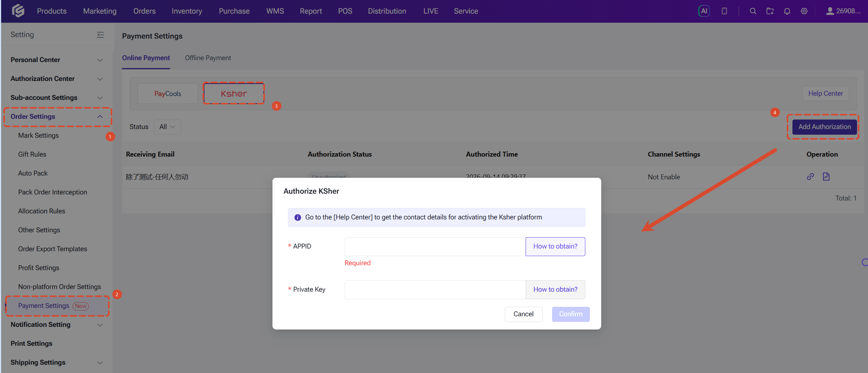868x373 pixels.
Task: Collapse Order Settings section
Action: tap(57, 117)
